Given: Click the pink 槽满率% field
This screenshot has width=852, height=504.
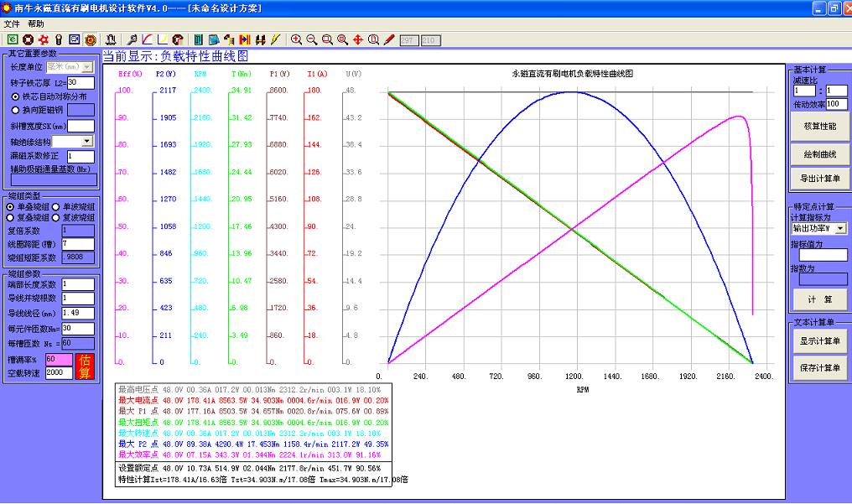Looking at the screenshot, I should pos(59,360).
